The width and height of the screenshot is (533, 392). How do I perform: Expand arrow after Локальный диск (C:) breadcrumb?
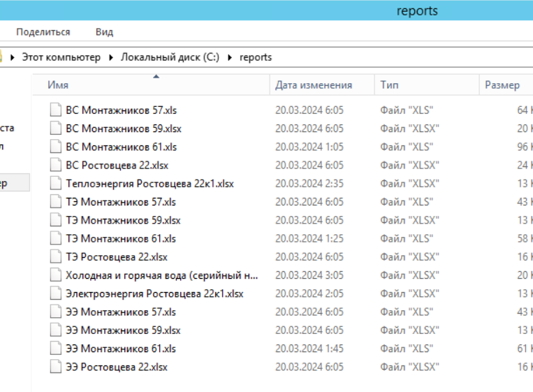[x=229, y=57]
